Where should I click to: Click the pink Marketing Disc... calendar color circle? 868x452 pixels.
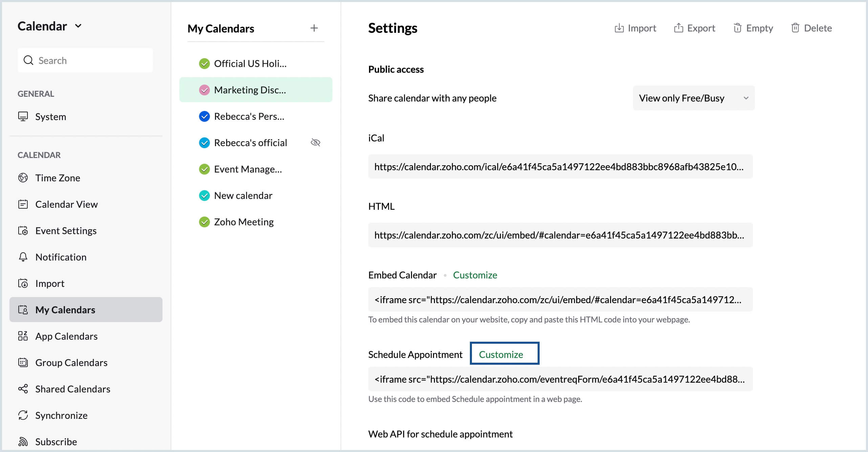point(204,90)
